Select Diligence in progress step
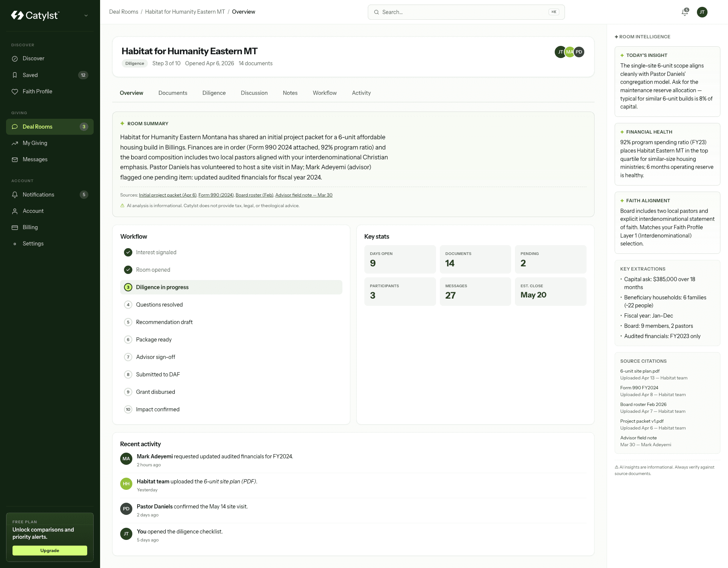The height and width of the screenshot is (568, 728). click(231, 287)
